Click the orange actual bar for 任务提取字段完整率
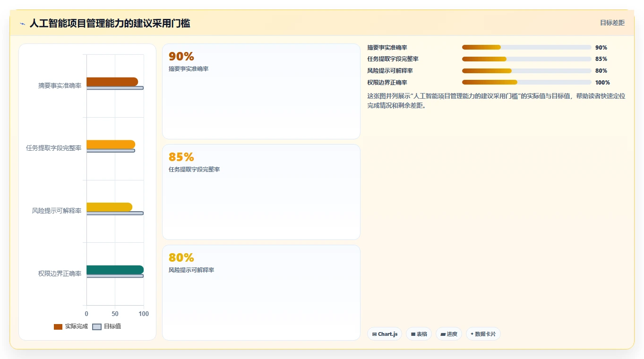Viewport: 644px width, 359px height. (x=111, y=145)
